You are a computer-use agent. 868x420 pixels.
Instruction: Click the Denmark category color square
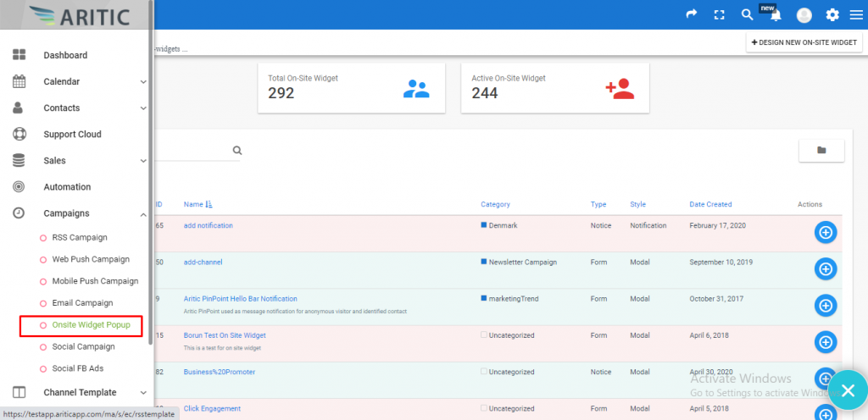[484, 225]
